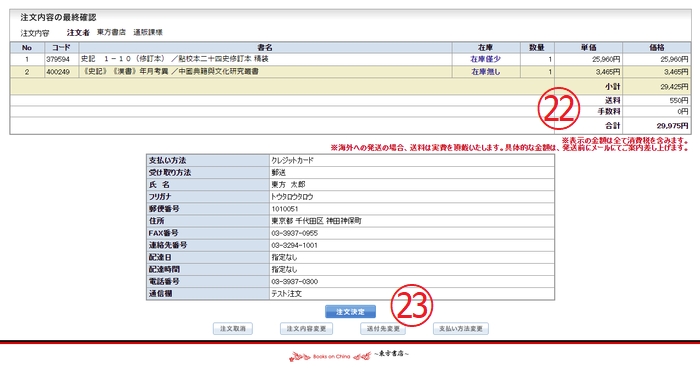This screenshot has height=371, width=700.
Task: Click the 送付先変更 shipping address button
Action: [383, 329]
